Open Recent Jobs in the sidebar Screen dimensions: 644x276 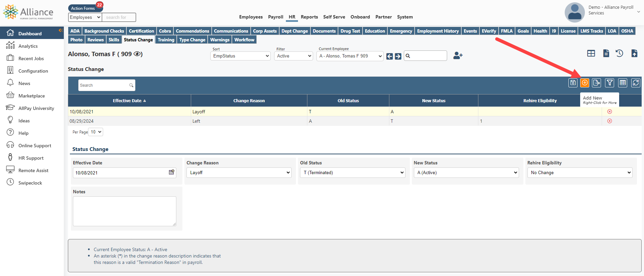(31, 58)
